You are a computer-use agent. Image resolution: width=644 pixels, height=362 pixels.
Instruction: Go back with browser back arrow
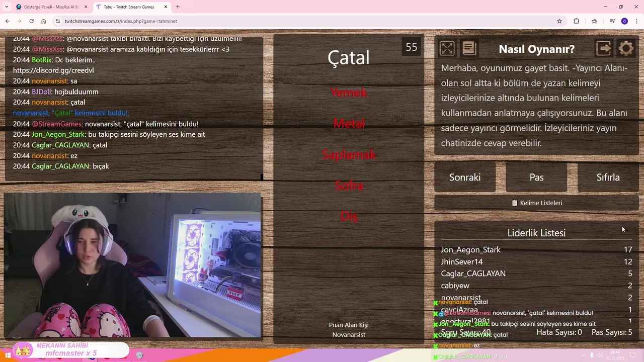point(7,21)
